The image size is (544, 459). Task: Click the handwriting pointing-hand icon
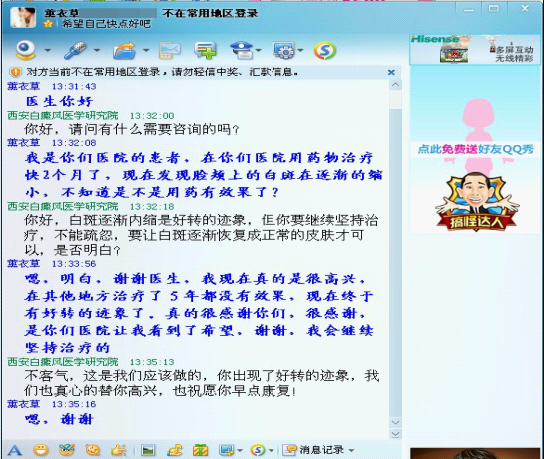(119, 450)
